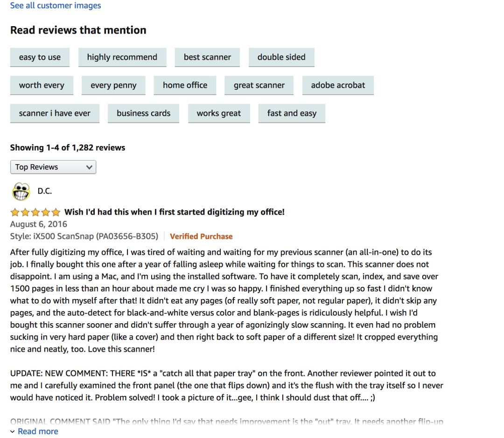Show reviews mentioning "great scanner"
Viewport: 504px width, 438px height.
point(259,85)
